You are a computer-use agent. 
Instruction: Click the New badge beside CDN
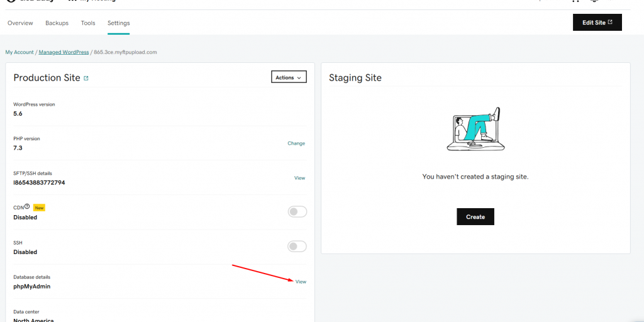[39, 208]
